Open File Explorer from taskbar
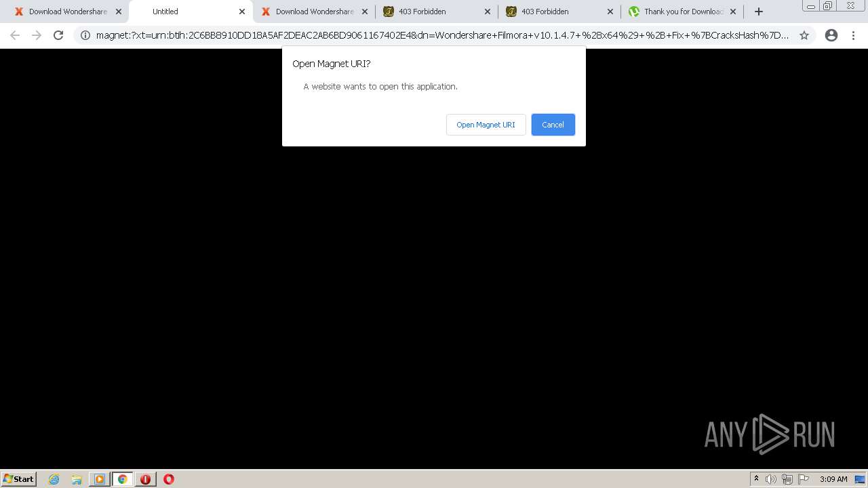The image size is (868, 488). point(77,479)
